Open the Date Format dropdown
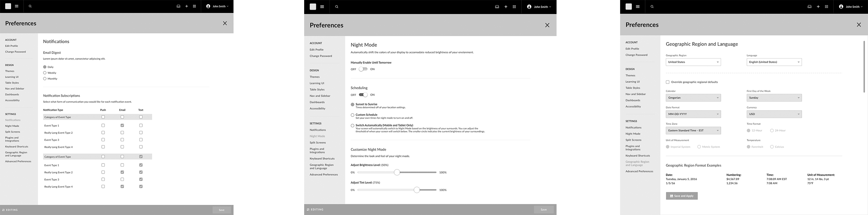The image size is (868, 215). coord(693,114)
